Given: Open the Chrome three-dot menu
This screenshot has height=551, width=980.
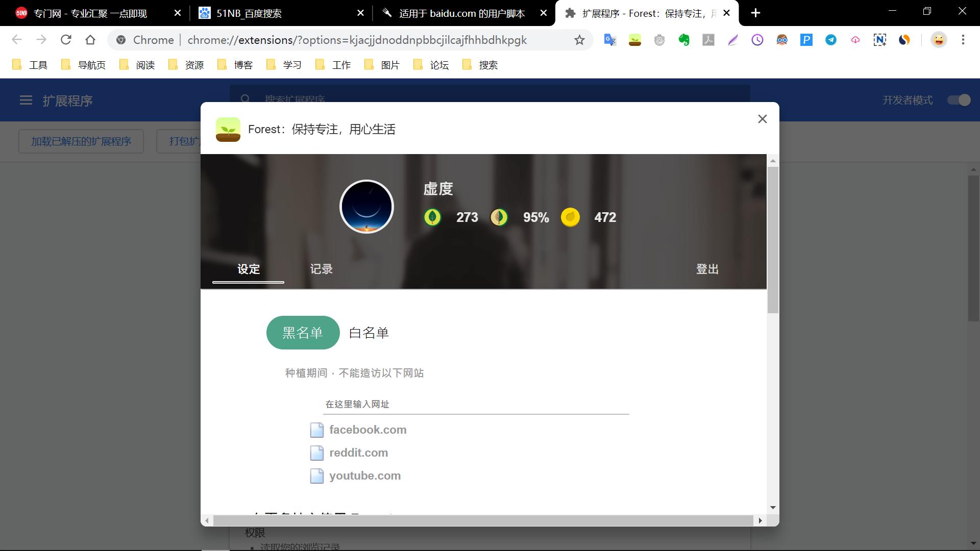Looking at the screenshot, I should coord(963,40).
